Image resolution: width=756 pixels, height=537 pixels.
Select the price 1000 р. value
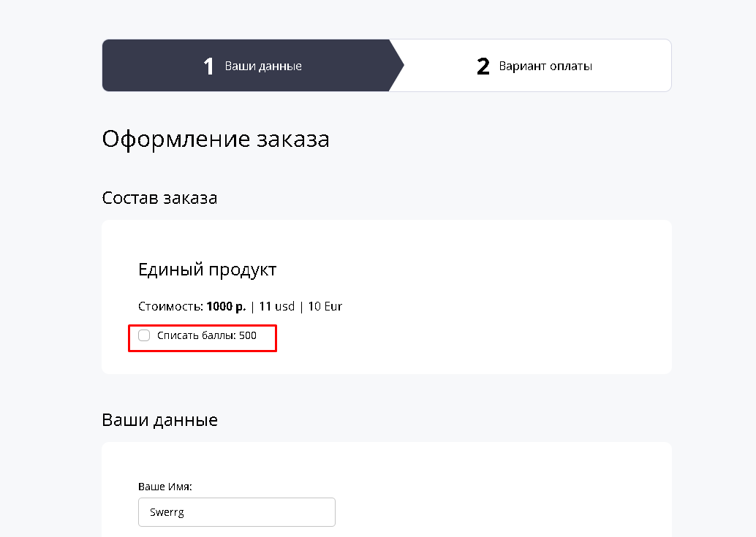pos(226,306)
